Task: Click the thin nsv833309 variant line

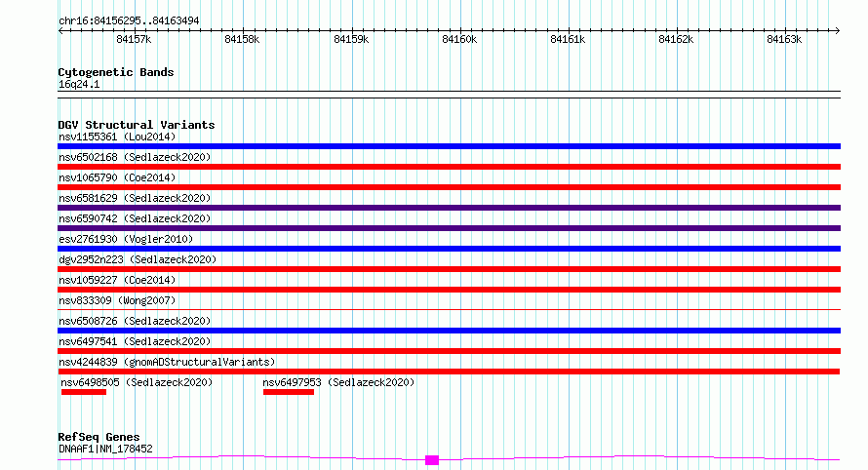Action: click(449, 310)
